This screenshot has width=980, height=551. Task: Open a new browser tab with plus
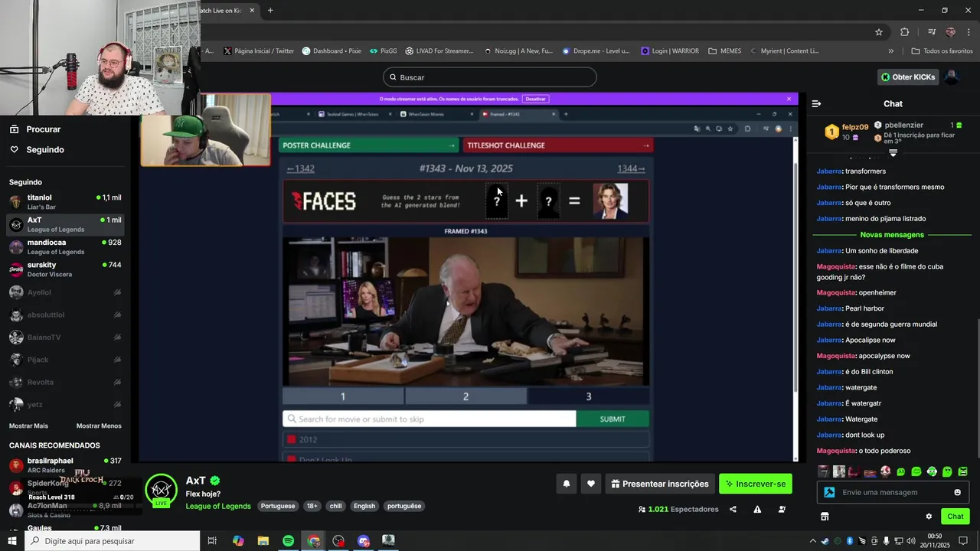[x=270, y=10]
